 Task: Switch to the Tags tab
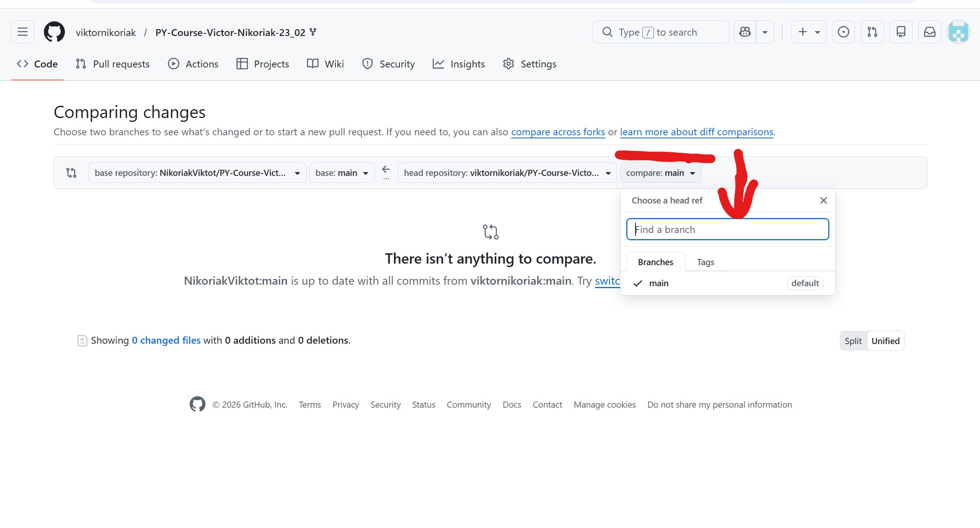tap(706, 262)
